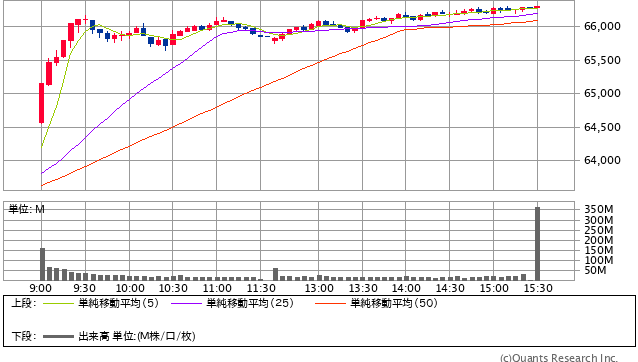
Task: Click the tall 15:30 volume bar
Action: tap(537, 244)
